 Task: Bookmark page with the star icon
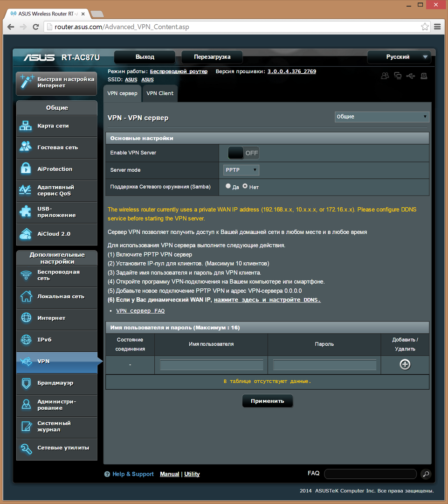[x=424, y=27]
